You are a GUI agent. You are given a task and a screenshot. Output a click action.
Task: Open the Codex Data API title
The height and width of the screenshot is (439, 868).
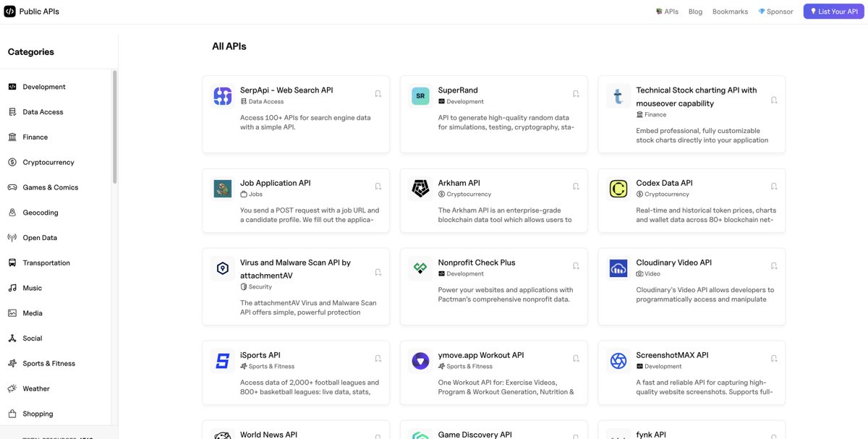click(x=664, y=183)
